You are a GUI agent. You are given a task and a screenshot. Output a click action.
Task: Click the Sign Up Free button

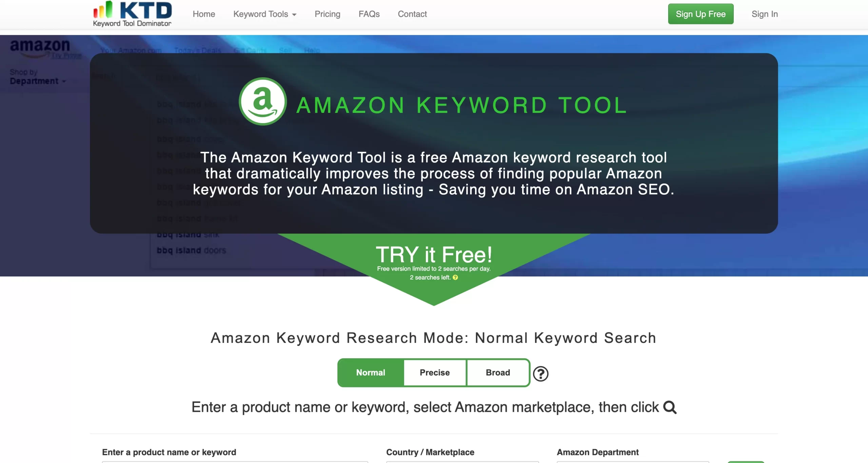tap(701, 14)
